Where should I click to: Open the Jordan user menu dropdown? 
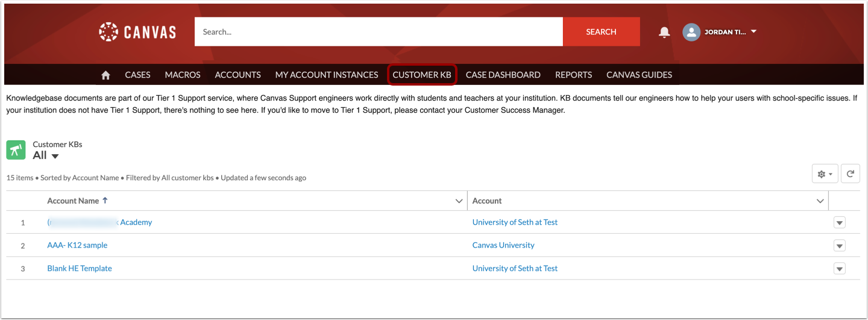753,32
